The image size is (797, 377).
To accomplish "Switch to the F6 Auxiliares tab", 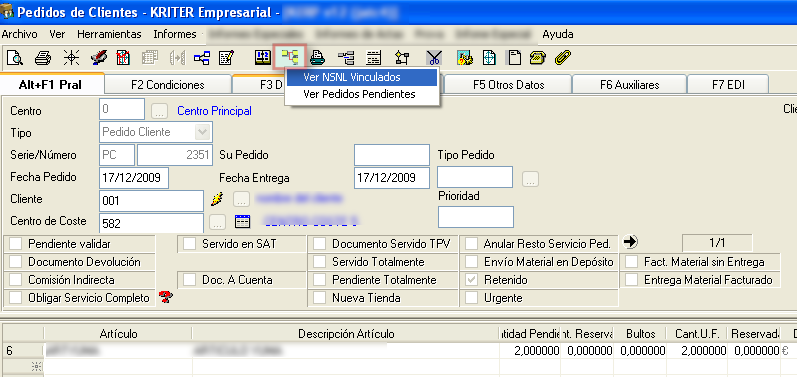I will click(x=630, y=85).
